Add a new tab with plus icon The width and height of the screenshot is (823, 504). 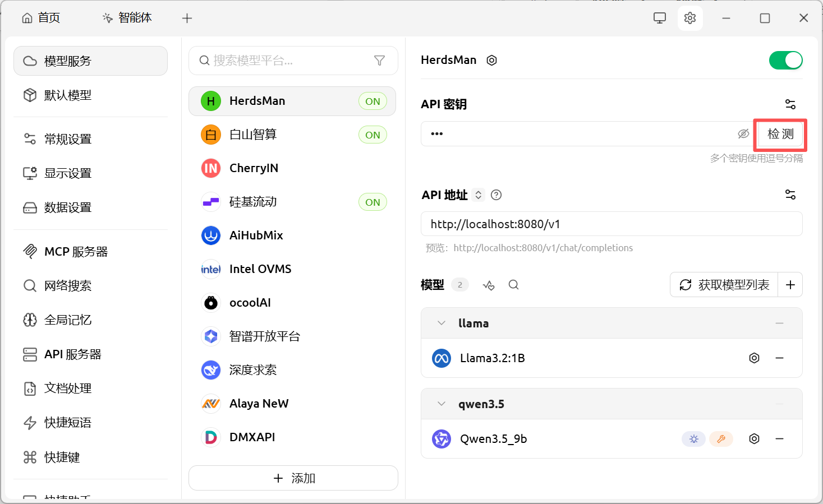(x=187, y=18)
